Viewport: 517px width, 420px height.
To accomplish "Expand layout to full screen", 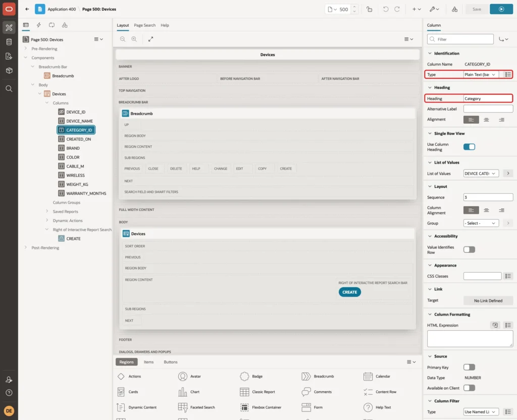I will coord(150,39).
